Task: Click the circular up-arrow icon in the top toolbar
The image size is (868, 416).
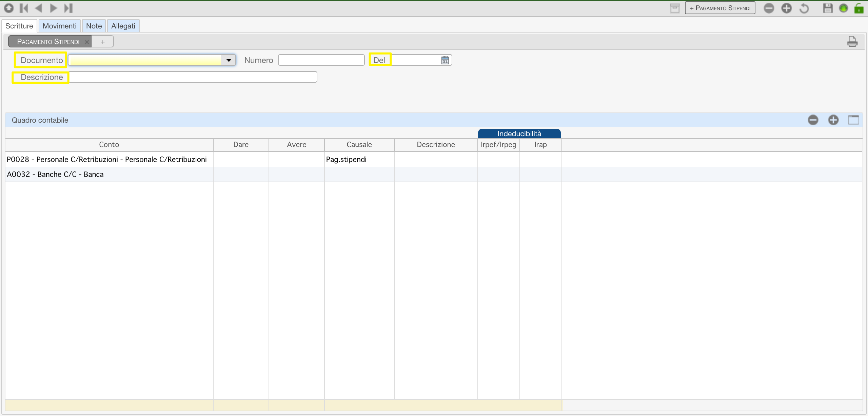Action: (x=9, y=8)
